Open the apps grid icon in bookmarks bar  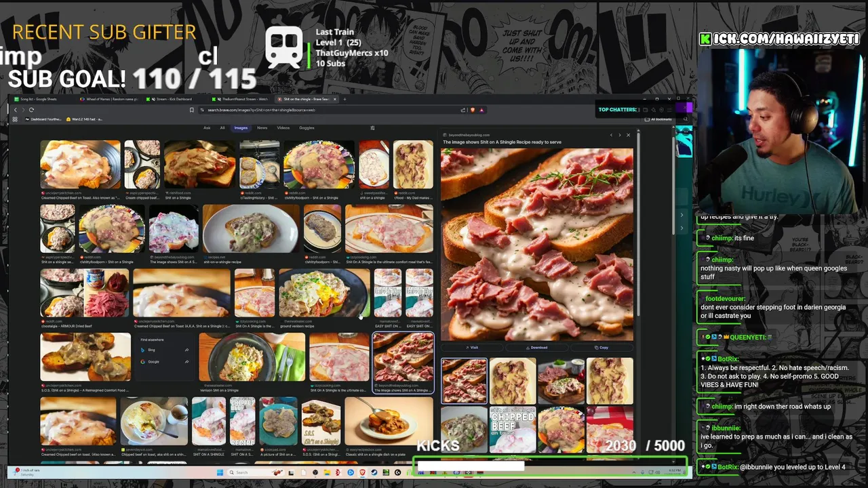14,119
